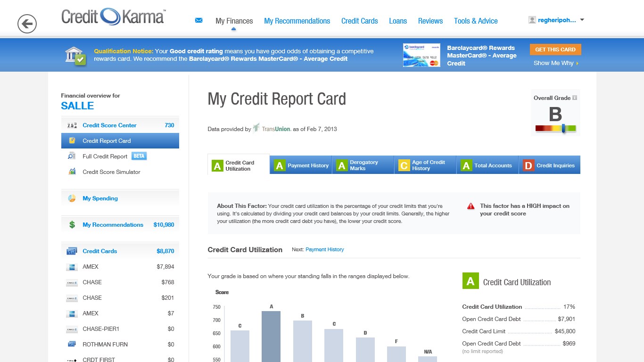
Task: Click the D bar in the score chart
Action: pos(365,349)
